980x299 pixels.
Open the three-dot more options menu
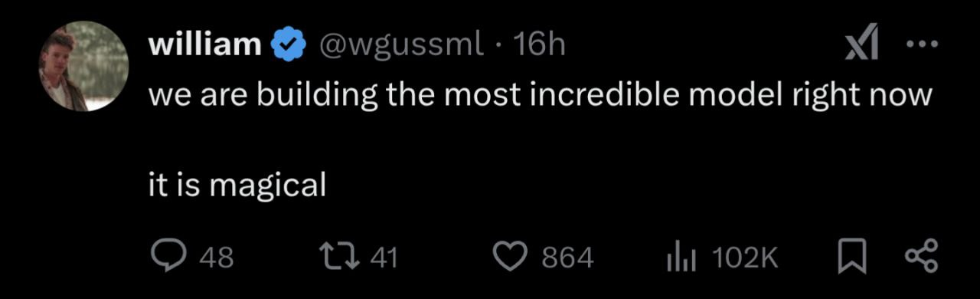pos(922,44)
